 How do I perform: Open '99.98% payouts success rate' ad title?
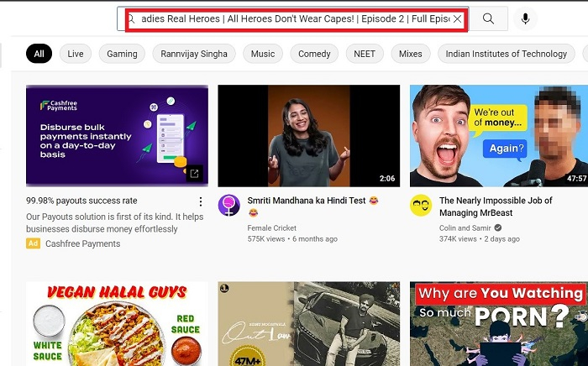pyautogui.click(x=81, y=201)
